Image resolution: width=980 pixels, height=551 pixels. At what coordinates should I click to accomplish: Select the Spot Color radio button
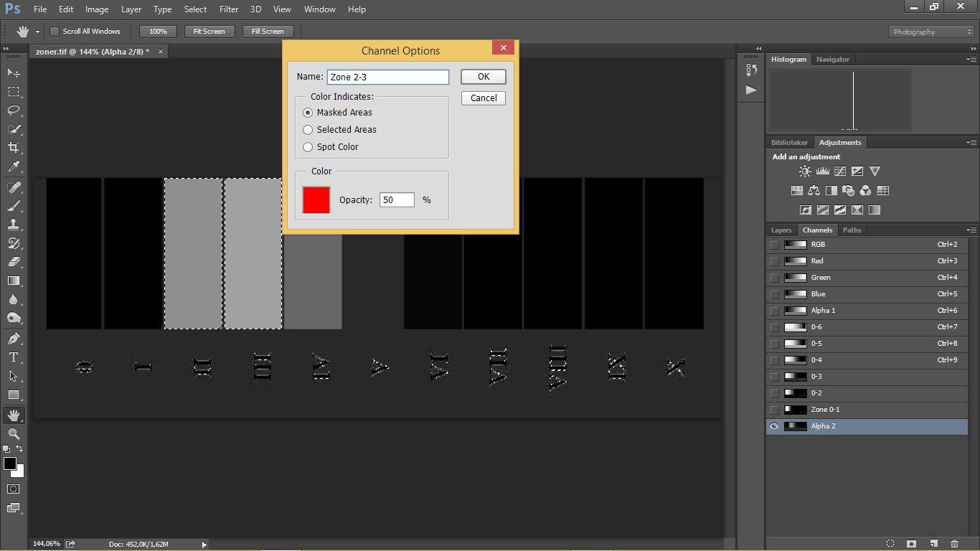pos(308,147)
